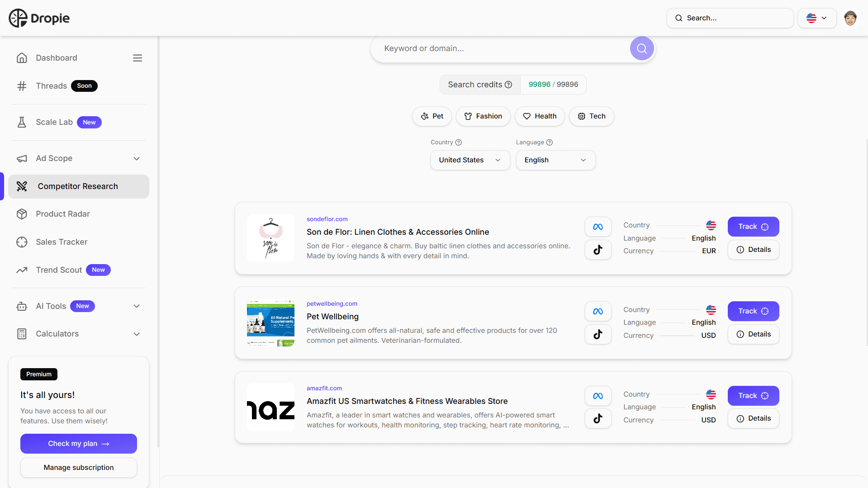Click the Pet Wellbeing store thumbnail
Screen dimensions: 868x488
[270, 322]
